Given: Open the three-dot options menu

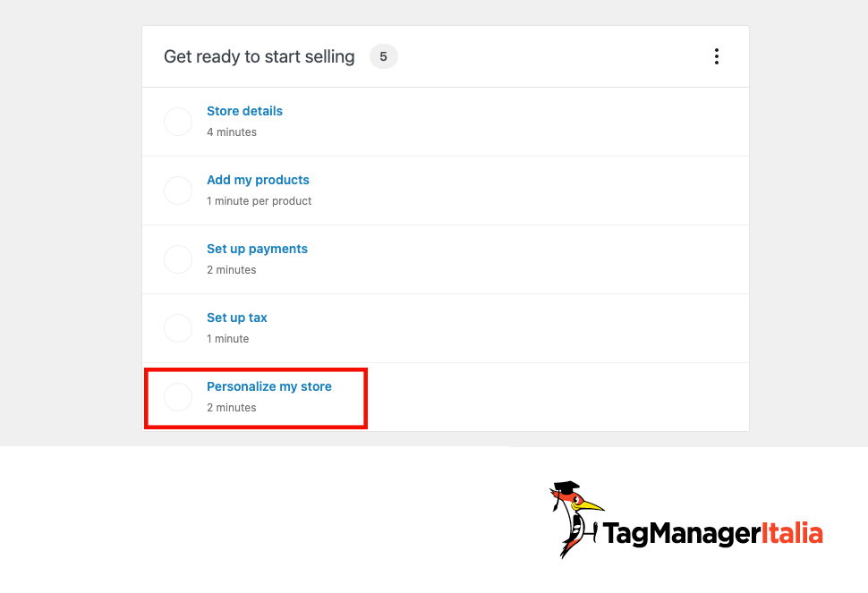Looking at the screenshot, I should point(716,56).
